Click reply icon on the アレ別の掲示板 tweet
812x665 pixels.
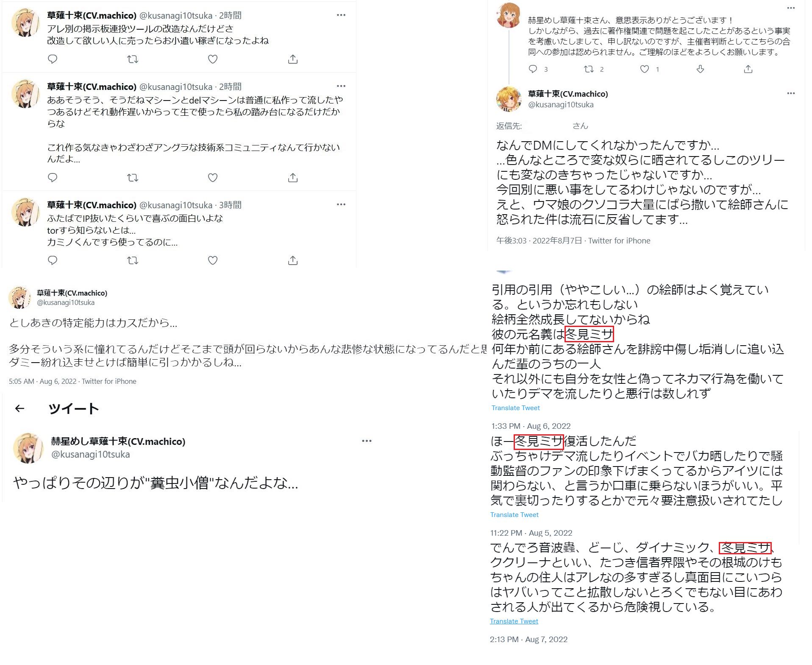[x=53, y=59]
